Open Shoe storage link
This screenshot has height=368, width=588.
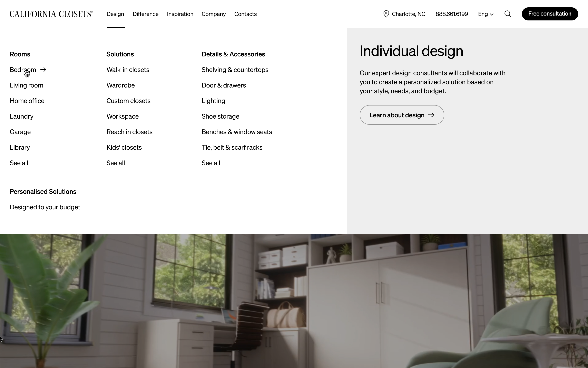click(x=220, y=116)
